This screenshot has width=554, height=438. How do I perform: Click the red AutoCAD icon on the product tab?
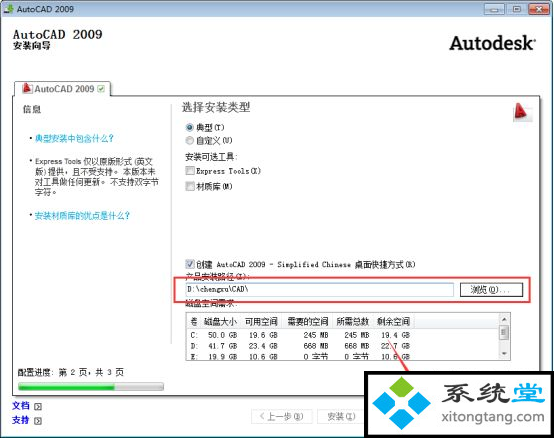click(27, 88)
